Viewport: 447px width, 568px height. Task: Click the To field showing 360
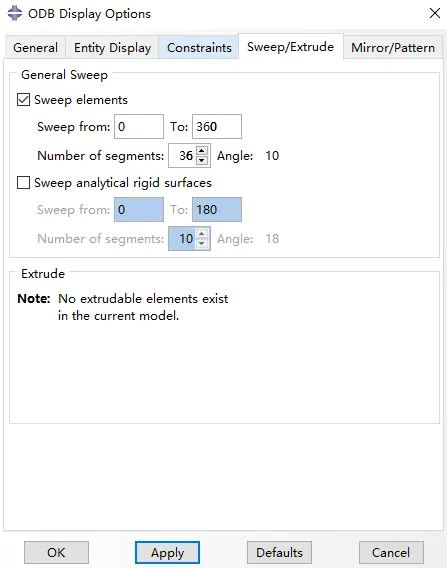pos(217,126)
